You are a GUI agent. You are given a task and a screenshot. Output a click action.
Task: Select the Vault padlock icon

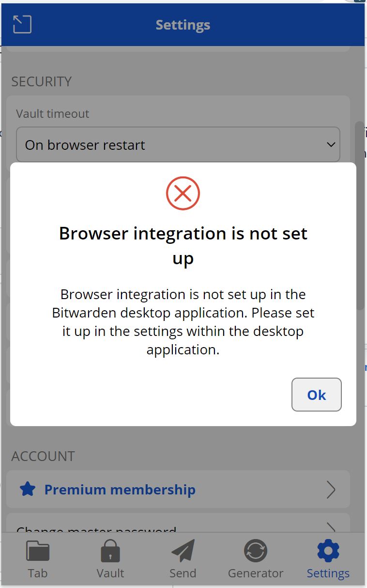pyautogui.click(x=110, y=551)
